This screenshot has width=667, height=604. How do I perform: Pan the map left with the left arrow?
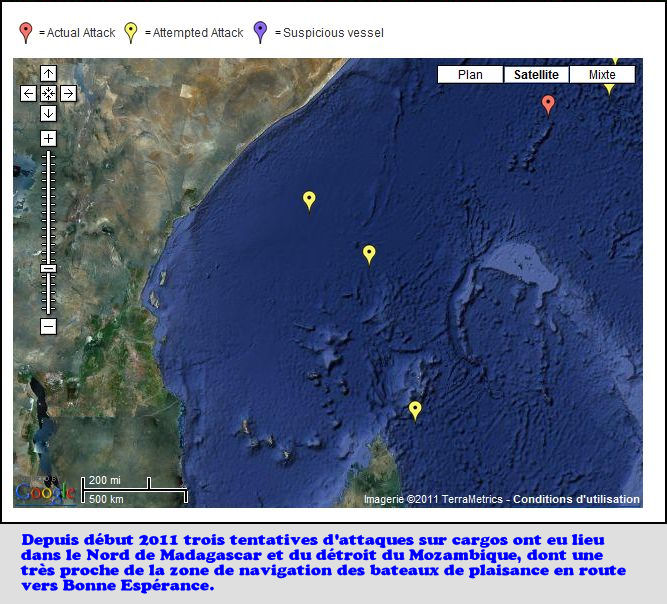pyautogui.click(x=29, y=94)
